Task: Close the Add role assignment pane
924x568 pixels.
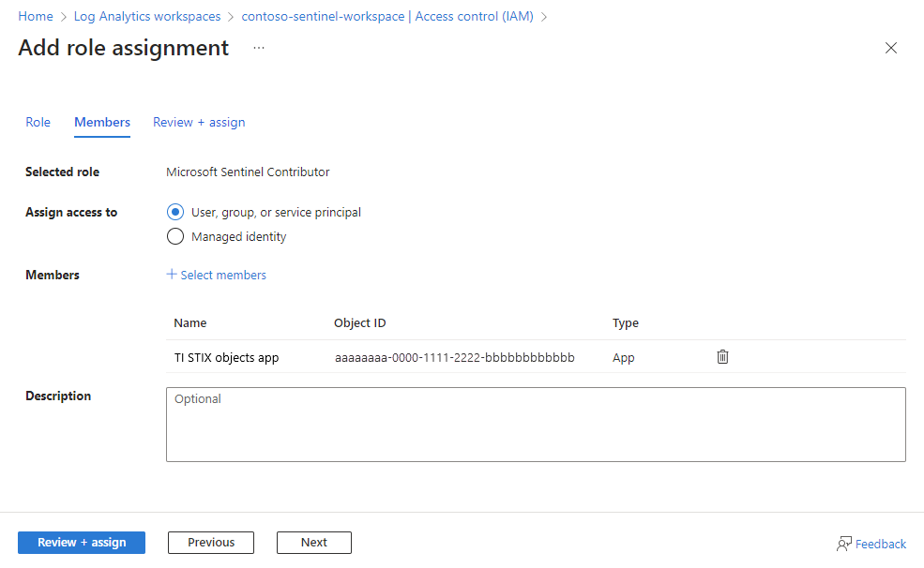Action: [890, 48]
